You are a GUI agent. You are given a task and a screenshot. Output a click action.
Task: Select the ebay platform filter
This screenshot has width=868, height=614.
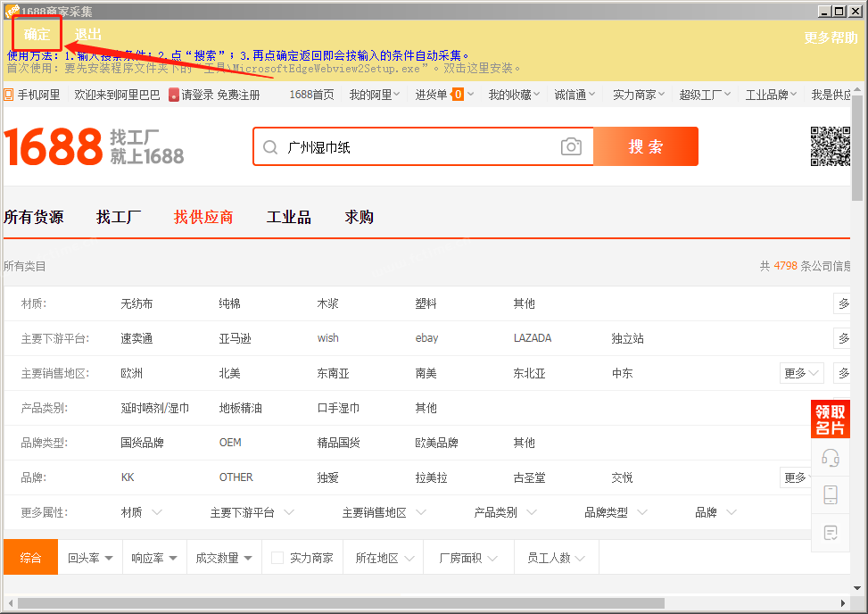(426, 338)
